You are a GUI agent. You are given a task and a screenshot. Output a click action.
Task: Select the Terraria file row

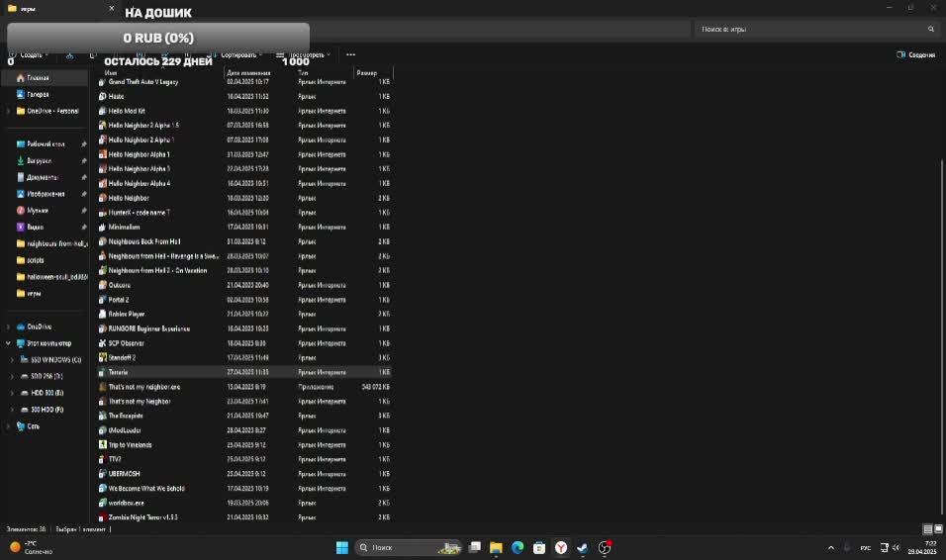coord(244,372)
